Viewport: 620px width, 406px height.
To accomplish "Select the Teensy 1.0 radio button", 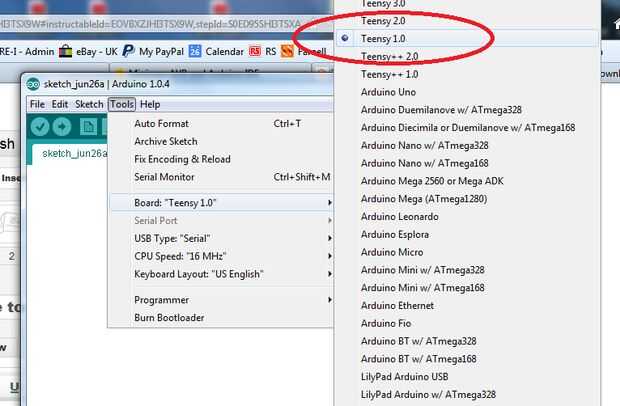I will (x=345, y=38).
